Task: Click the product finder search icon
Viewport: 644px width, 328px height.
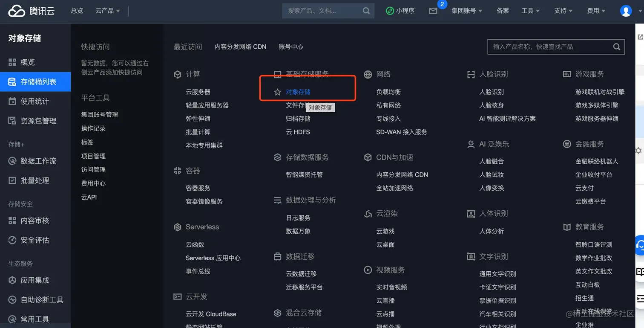Action: pos(616,47)
